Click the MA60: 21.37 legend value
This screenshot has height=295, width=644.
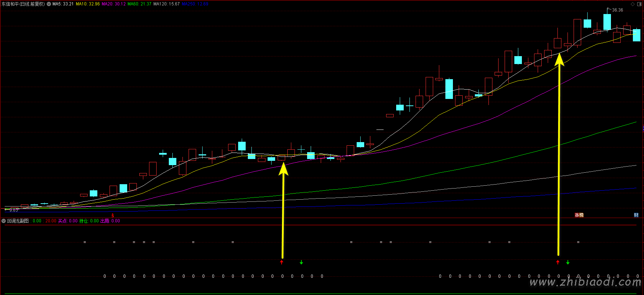(x=139, y=4)
